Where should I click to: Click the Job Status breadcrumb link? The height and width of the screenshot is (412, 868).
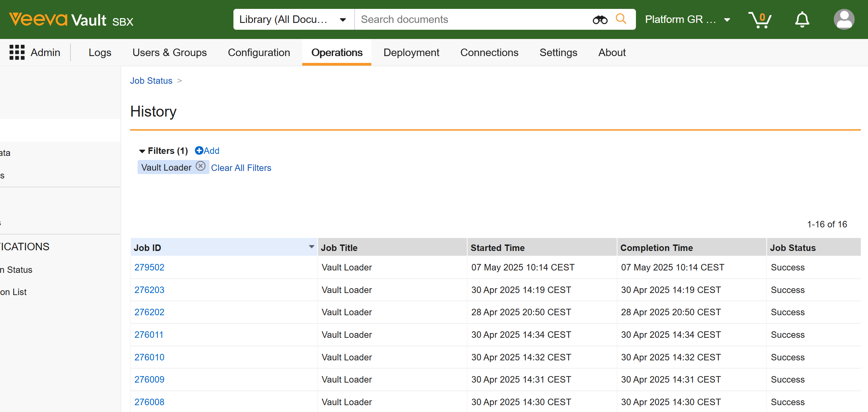151,81
